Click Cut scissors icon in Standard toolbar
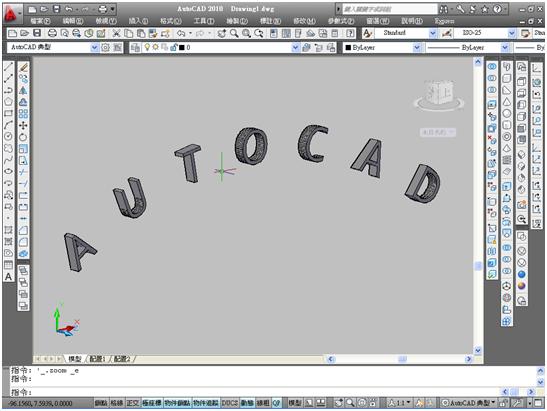This screenshot has height=411, width=547. [116, 33]
